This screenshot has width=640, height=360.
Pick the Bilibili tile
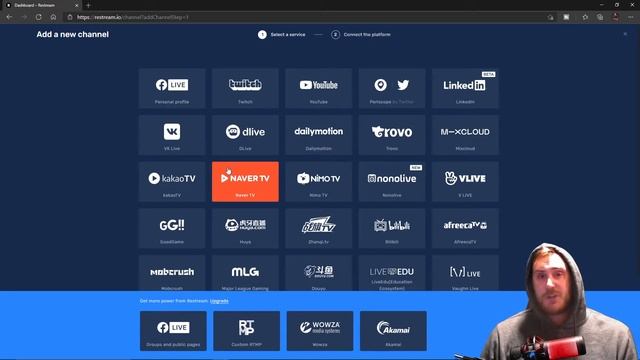tap(392, 229)
